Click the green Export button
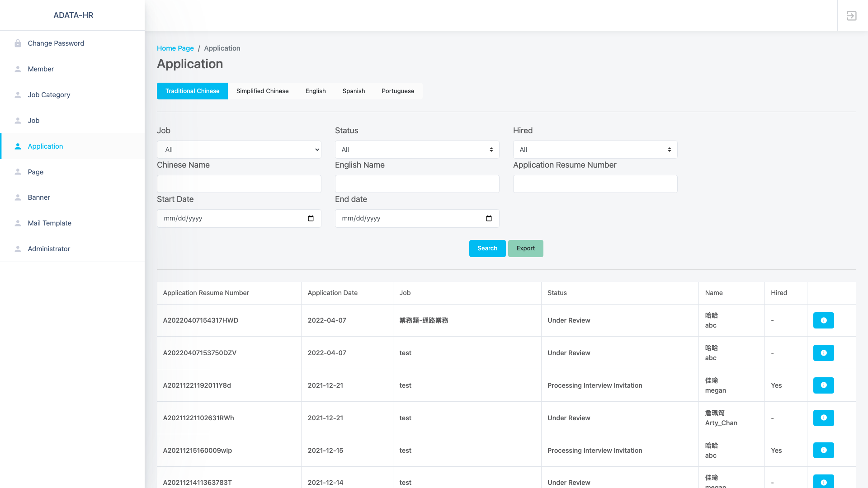 pos(525,249)
